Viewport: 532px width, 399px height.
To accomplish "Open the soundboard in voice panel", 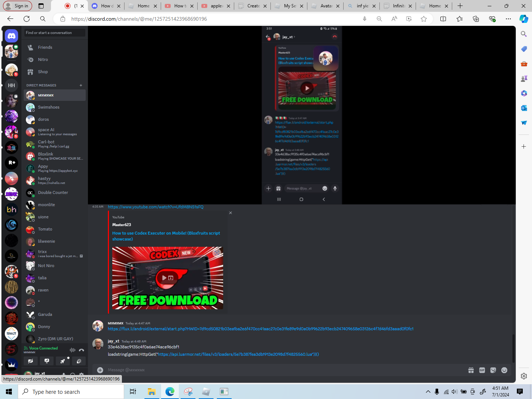I will tap(79, 361).
